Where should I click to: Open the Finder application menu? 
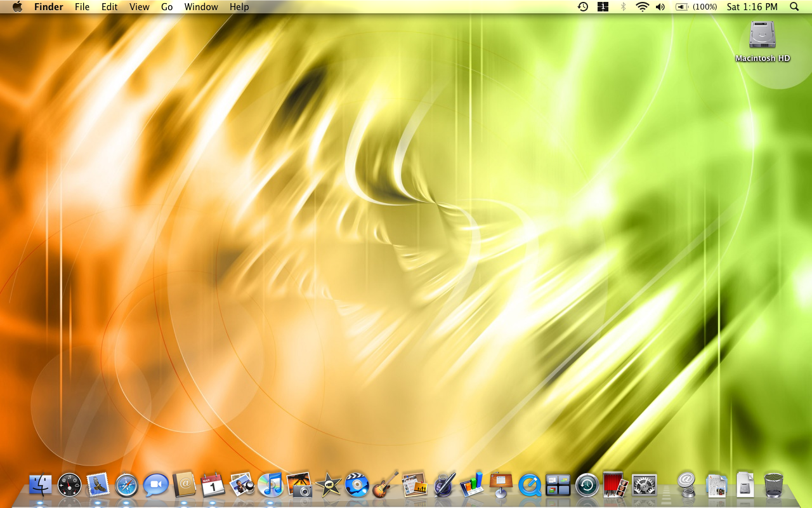coord(49,7)
